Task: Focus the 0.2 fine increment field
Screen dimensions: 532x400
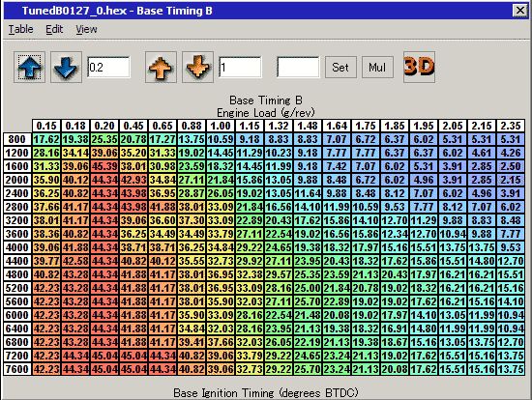Action: [x=108, y=67]
